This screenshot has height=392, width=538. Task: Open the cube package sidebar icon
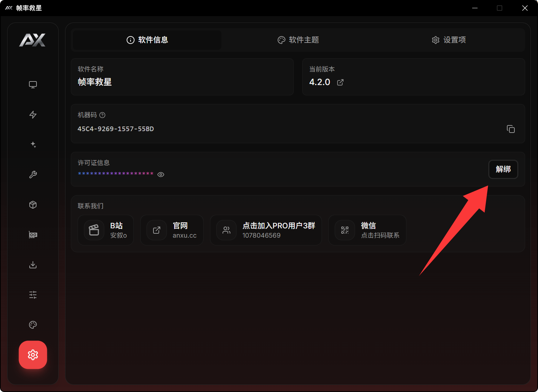[x=33, y=205]
